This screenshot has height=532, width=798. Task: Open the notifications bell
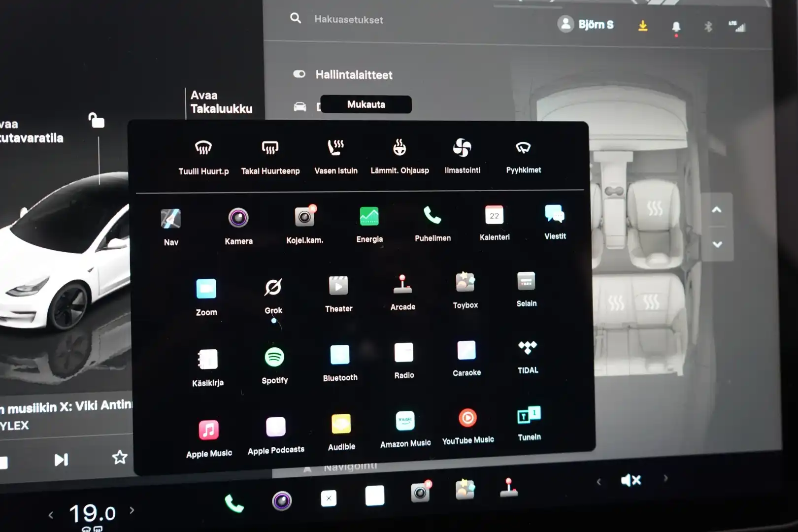pos(676,27)
